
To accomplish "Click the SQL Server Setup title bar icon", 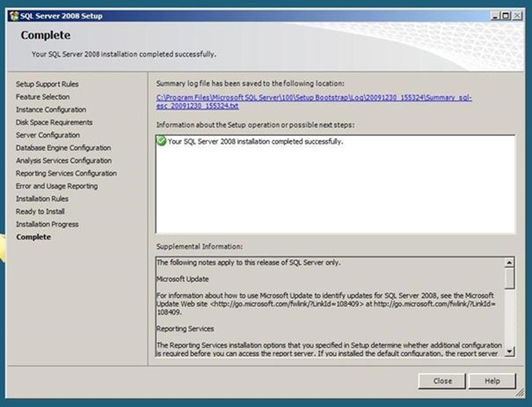I will click(x=14, y=16).
